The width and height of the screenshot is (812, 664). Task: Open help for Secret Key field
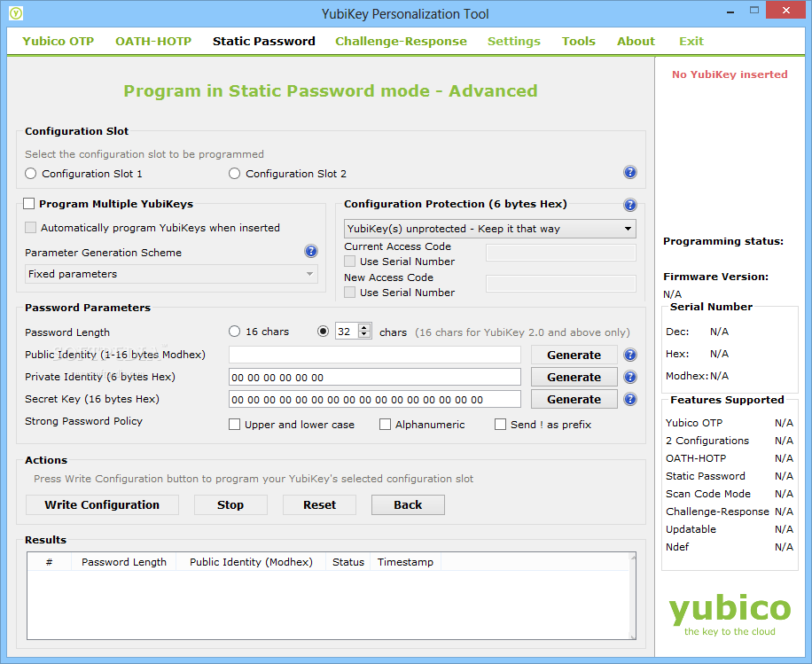tap(629, 399)
